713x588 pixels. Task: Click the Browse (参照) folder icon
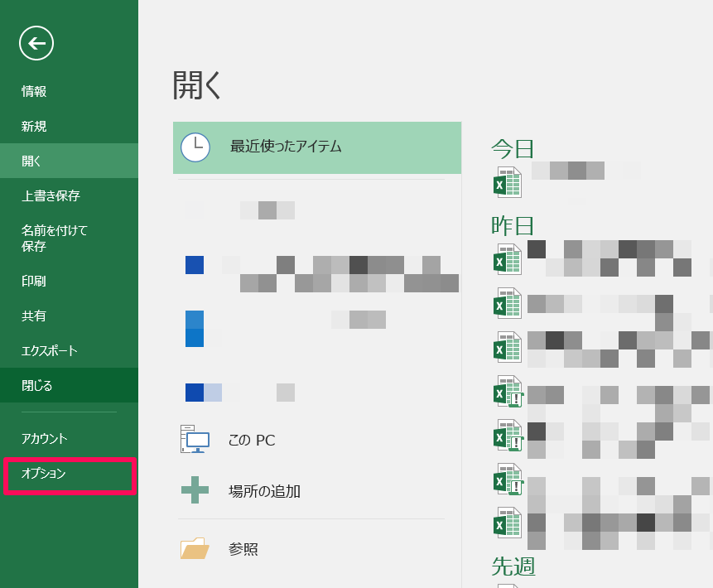tap(195, 548)
